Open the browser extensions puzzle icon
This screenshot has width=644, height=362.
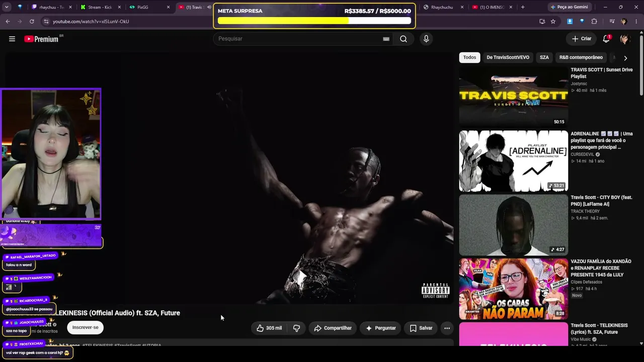[x=594, y=21]
